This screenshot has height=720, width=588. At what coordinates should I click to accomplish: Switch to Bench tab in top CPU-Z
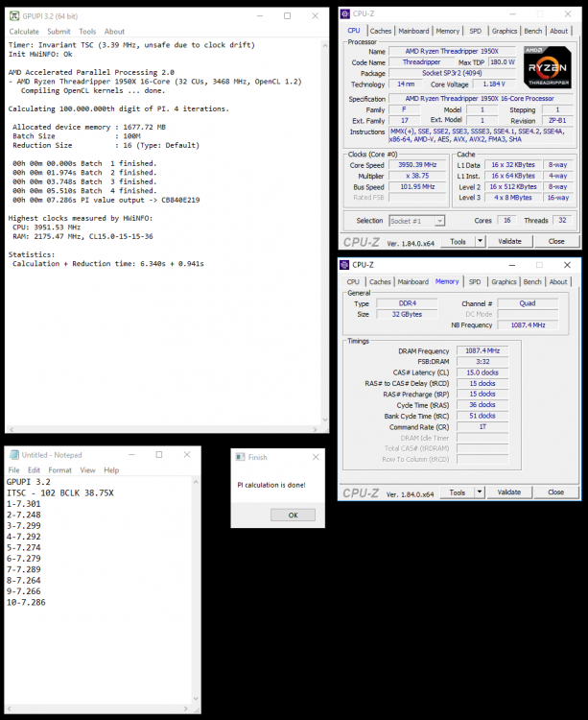(x=532, y=31)
